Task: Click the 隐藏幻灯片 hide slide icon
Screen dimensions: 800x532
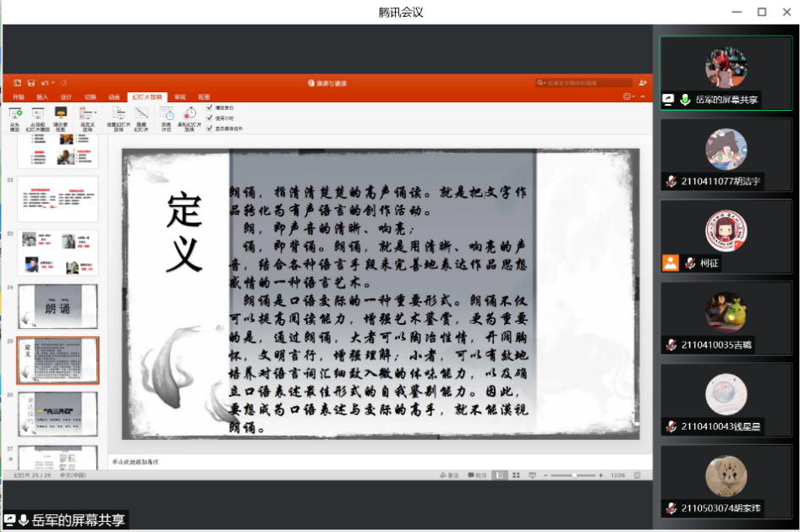Action: point(140,112)
